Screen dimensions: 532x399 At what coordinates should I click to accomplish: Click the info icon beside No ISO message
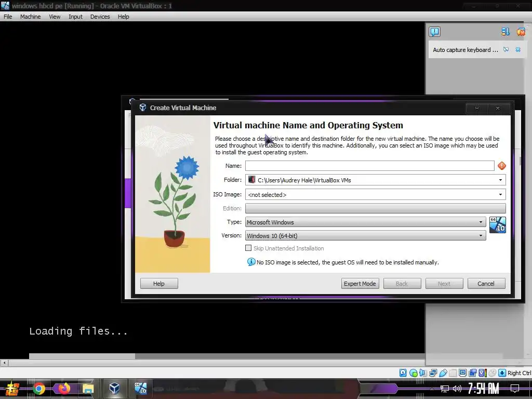pos(251,262)
